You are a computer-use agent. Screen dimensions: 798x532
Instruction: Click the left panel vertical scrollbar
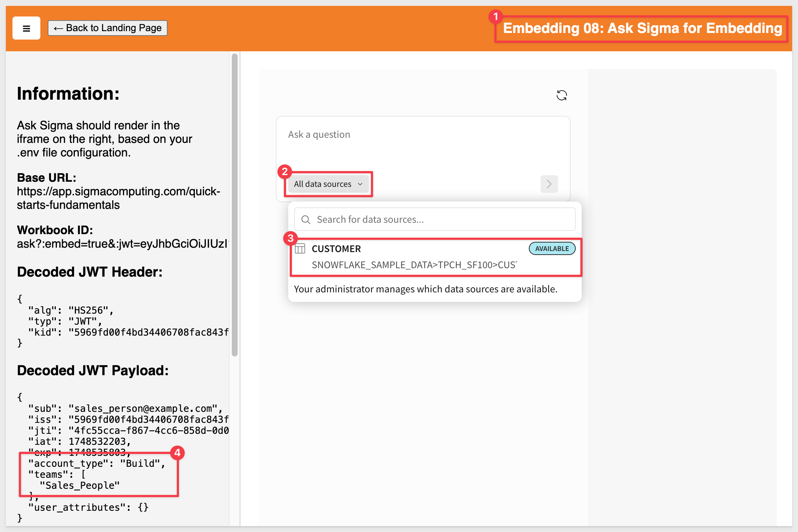[x=235, y=205]
